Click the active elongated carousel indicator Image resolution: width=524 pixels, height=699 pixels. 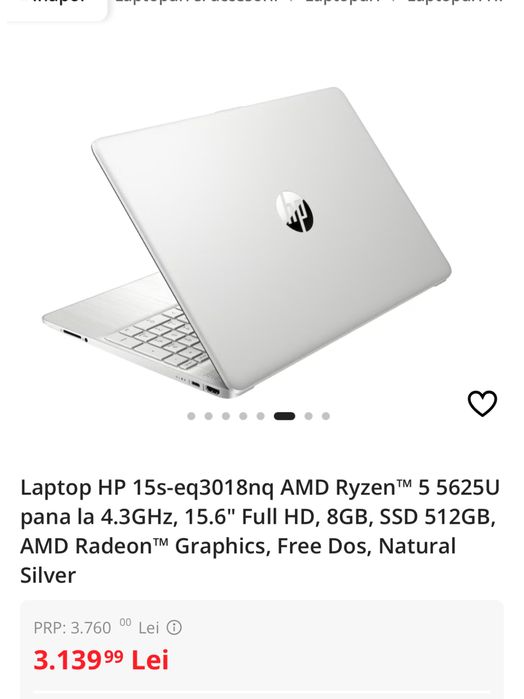click(285, 416)
